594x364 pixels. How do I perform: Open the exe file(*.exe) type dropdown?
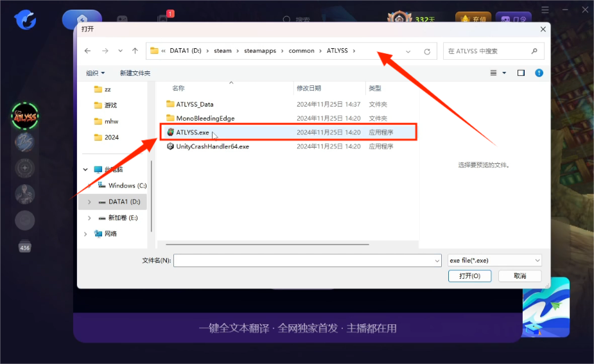point(494,260)
